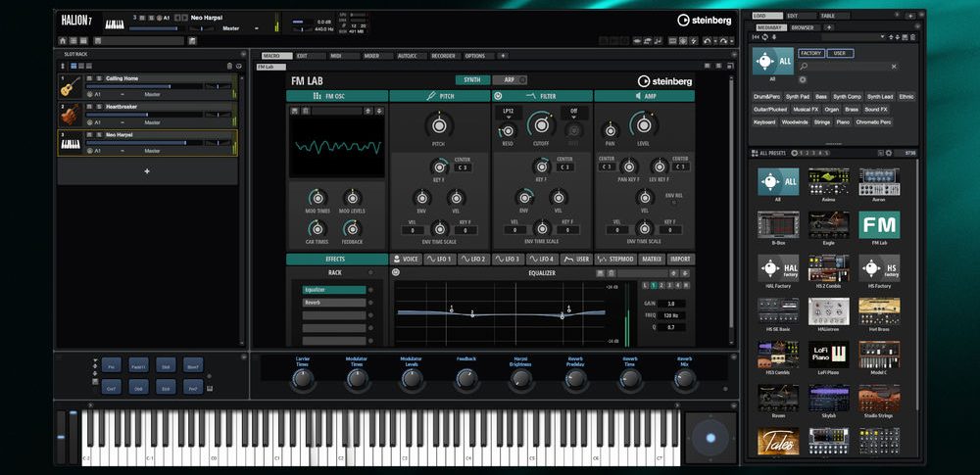
Task: Open the LP12 filter type dropdown
Action: (509, 113)
